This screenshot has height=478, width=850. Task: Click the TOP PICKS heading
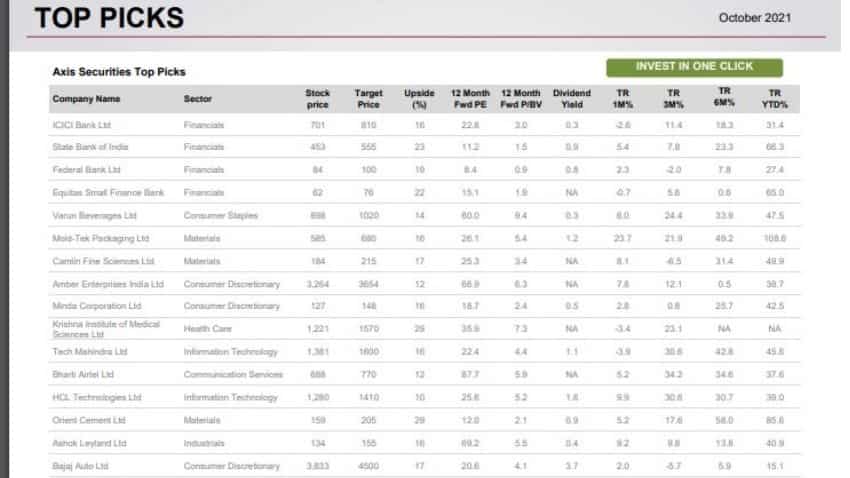[109, 17]
